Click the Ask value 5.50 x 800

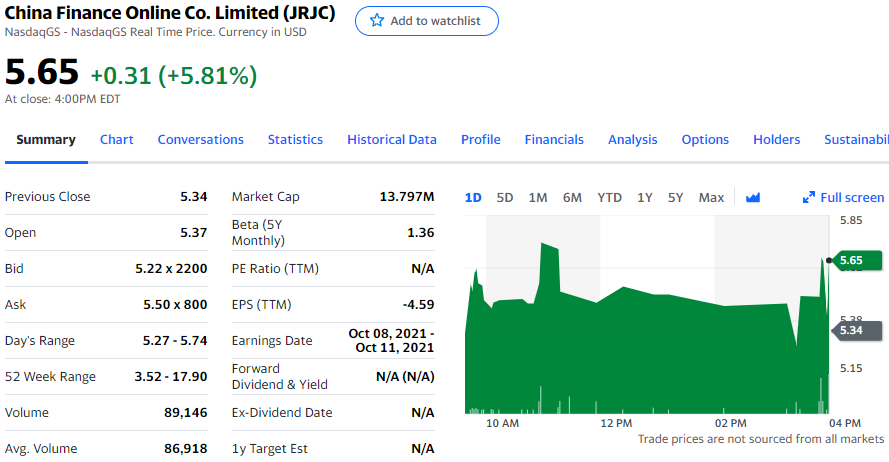(x=175, y=304)
